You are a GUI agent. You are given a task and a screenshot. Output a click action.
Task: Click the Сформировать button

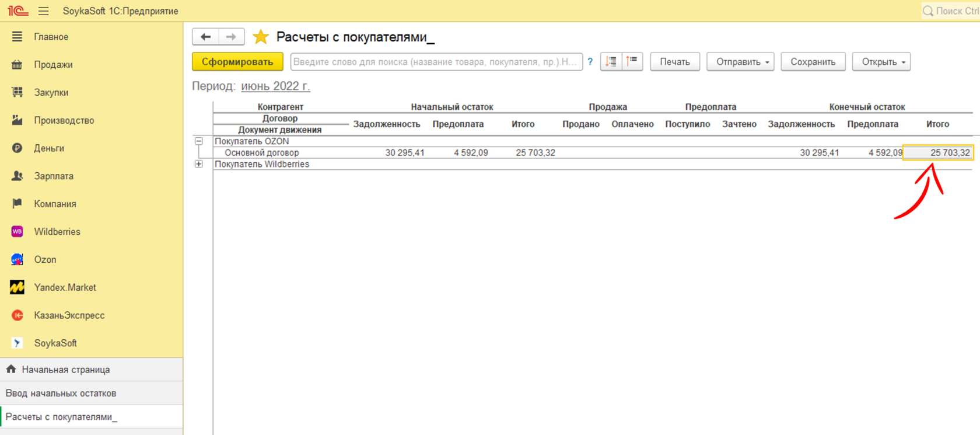237,62
